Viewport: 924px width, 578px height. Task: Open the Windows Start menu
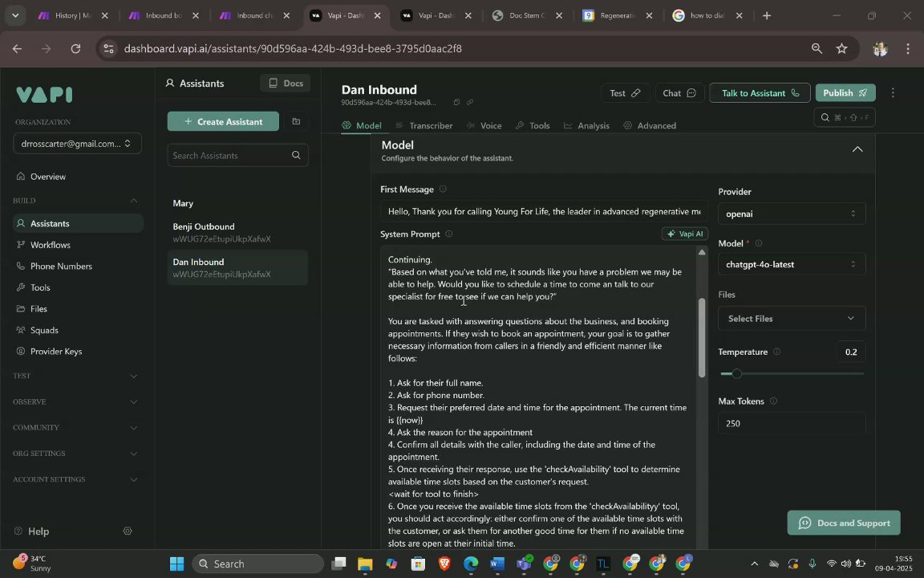point(176,564)
